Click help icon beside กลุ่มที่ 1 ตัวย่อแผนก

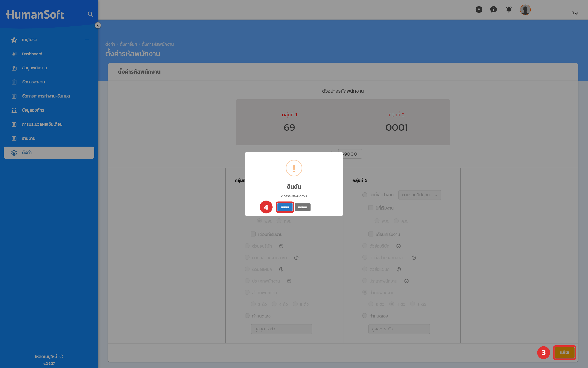pyautogui.click(x=281, y=269)
